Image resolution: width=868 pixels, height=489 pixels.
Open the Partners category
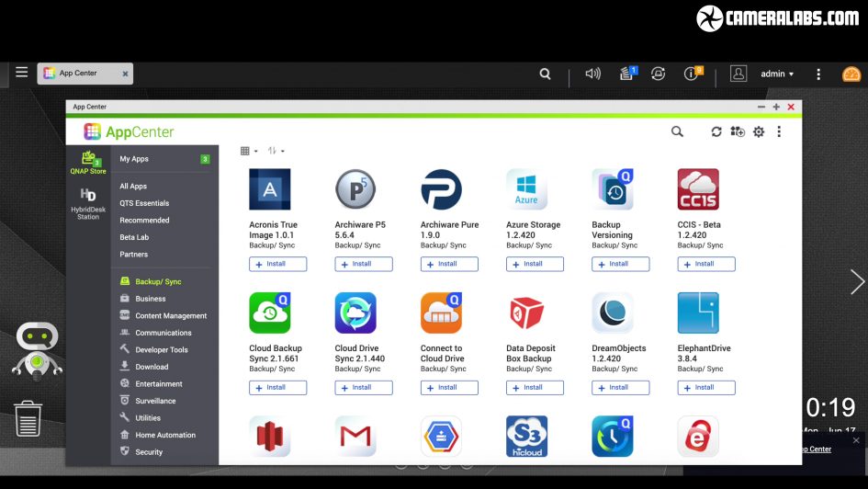pyautogui.click(x=134, y=255)
